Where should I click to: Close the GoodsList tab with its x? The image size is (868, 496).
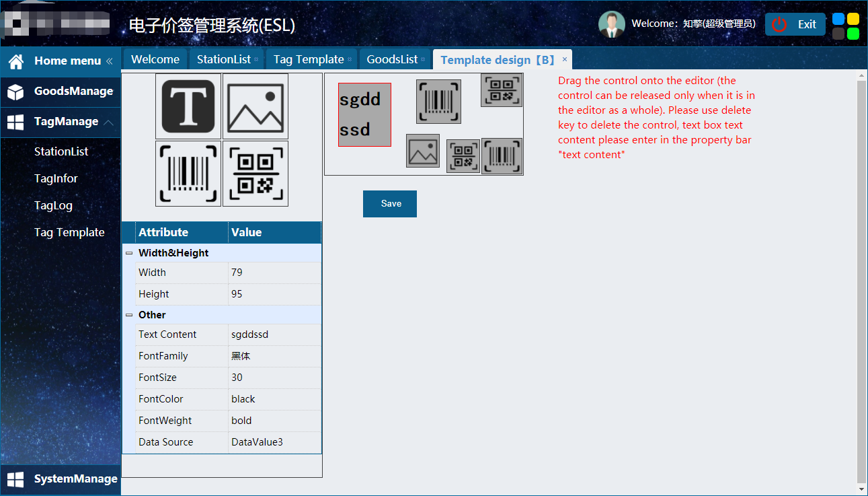tap(423, 59)
